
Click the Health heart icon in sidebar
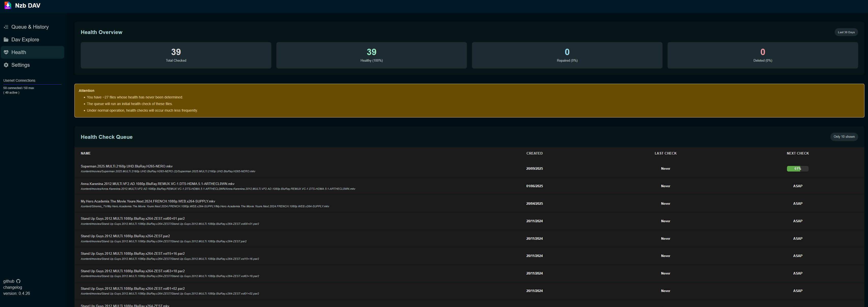click(6, 52)
